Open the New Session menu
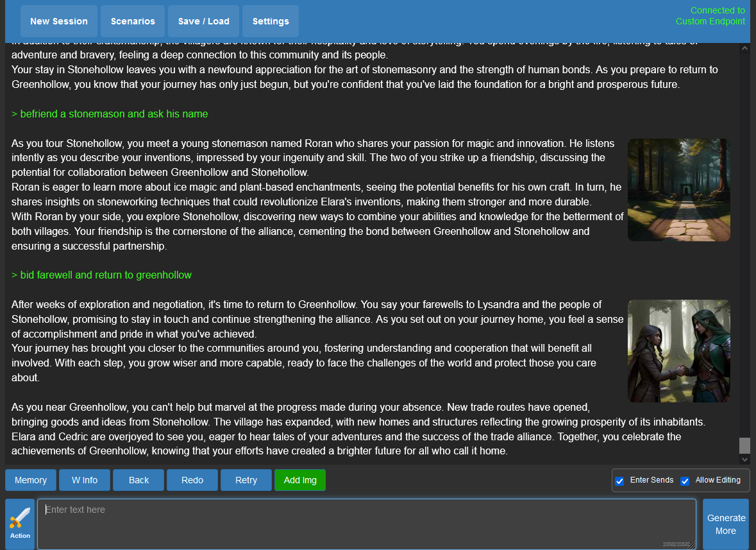 pyautogui.click(x=59, y=21)
